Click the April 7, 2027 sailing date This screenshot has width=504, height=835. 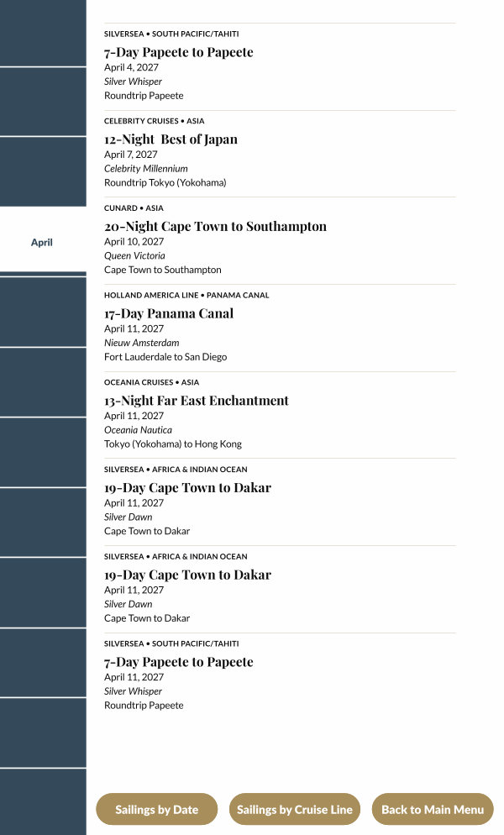(131, 155)
